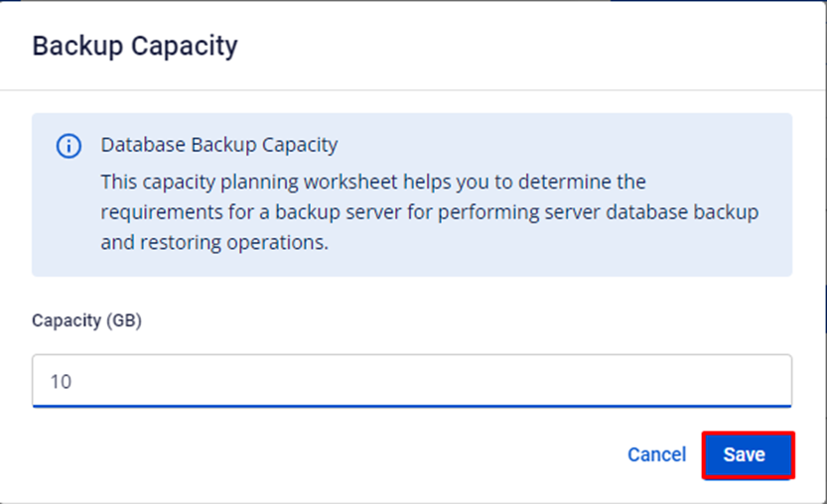Click the value 10 in capacity field
The image size is (827, 504).
pos(61,382)
